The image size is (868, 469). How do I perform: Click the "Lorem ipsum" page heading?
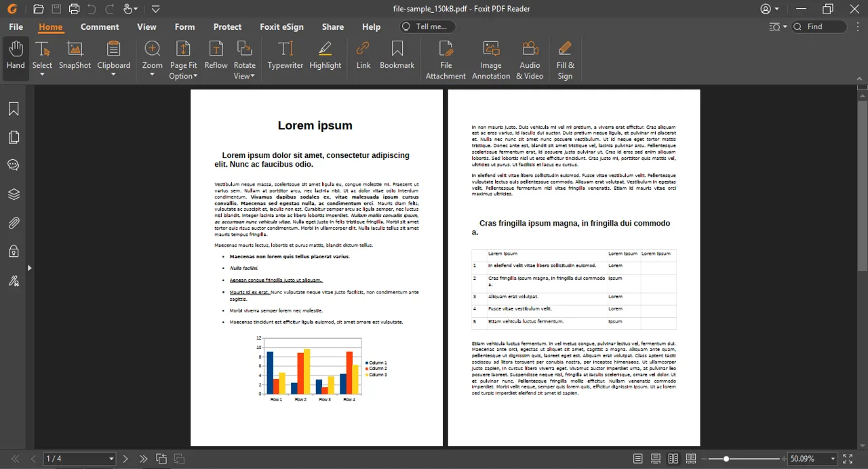[x=315, y=125]
